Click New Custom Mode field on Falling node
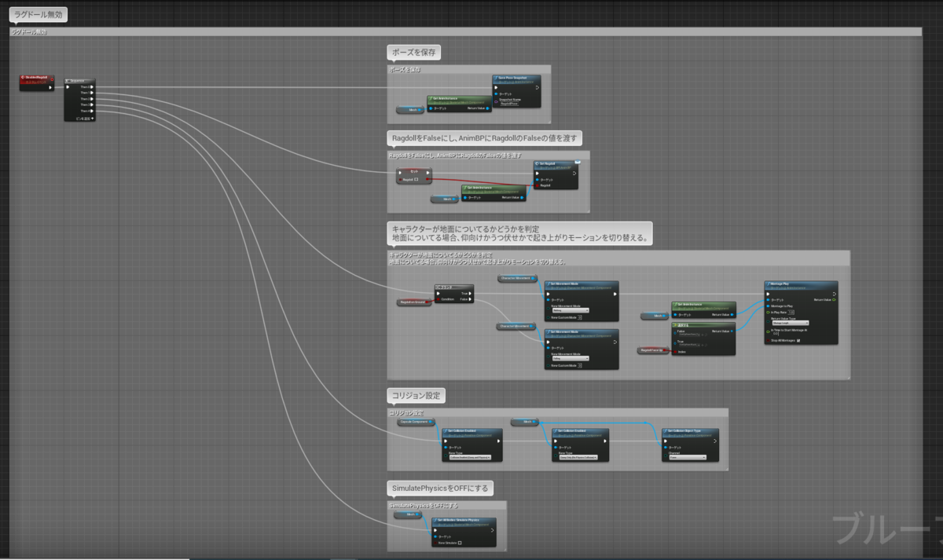The height and width of the screenshot is (560, 943). click(x=581, y=365)
